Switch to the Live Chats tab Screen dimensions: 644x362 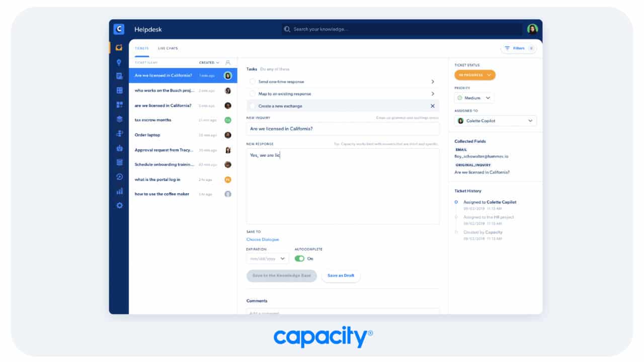click(168, 48)
